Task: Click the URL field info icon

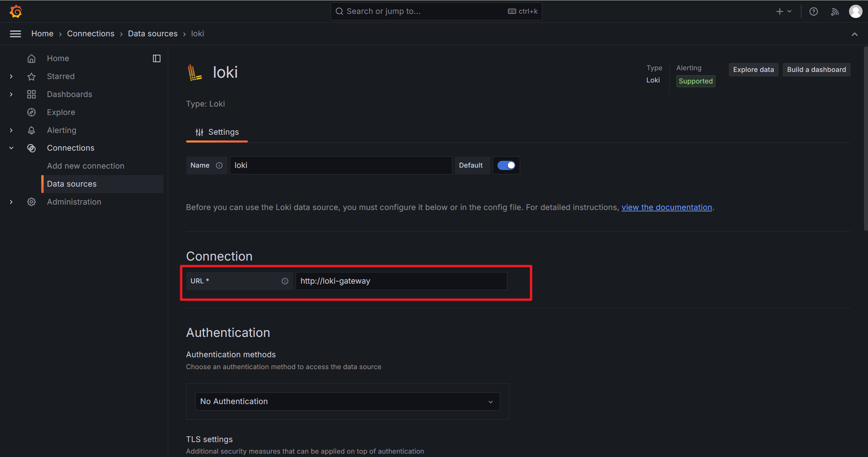Action: click(x=285, y=281)
